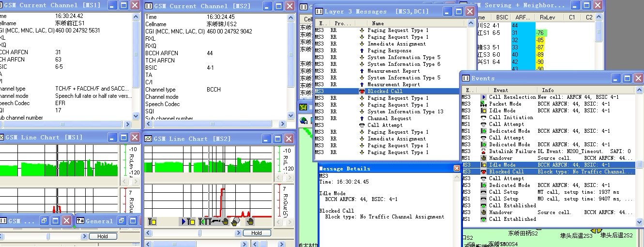Click the GSM Current Channel MS2 title icon
Screen dimensions: 644x247
tap(149, 6)
